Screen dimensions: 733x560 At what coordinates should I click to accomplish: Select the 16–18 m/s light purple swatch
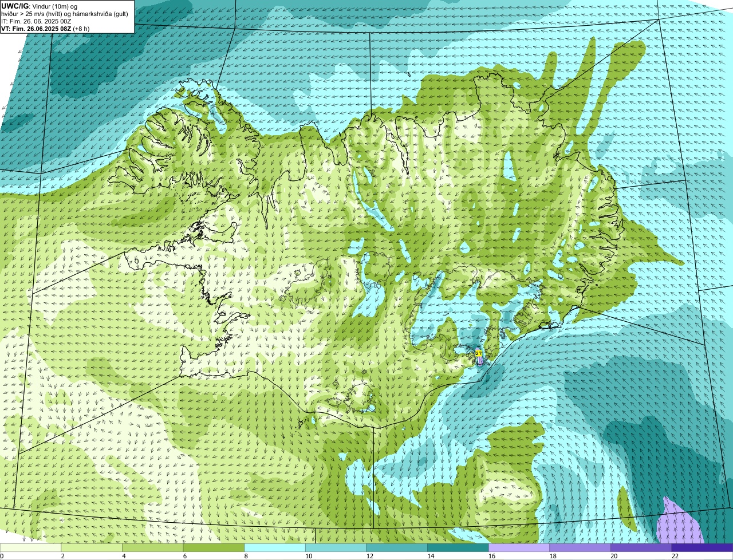(x=519, y=547)
